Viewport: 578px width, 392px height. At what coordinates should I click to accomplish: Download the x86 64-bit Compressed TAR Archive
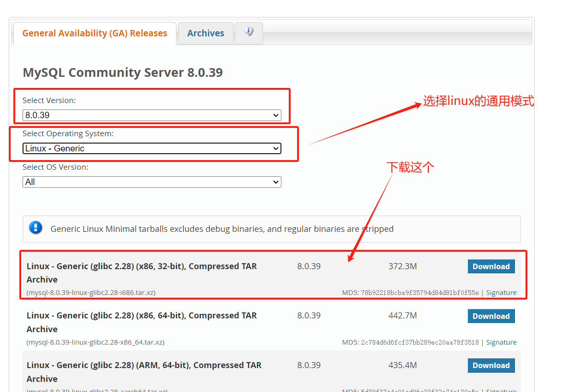[x=491, y=316]
